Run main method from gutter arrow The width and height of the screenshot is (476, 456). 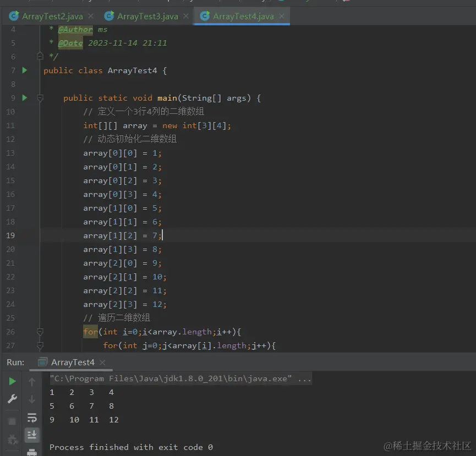click(25, 98)
